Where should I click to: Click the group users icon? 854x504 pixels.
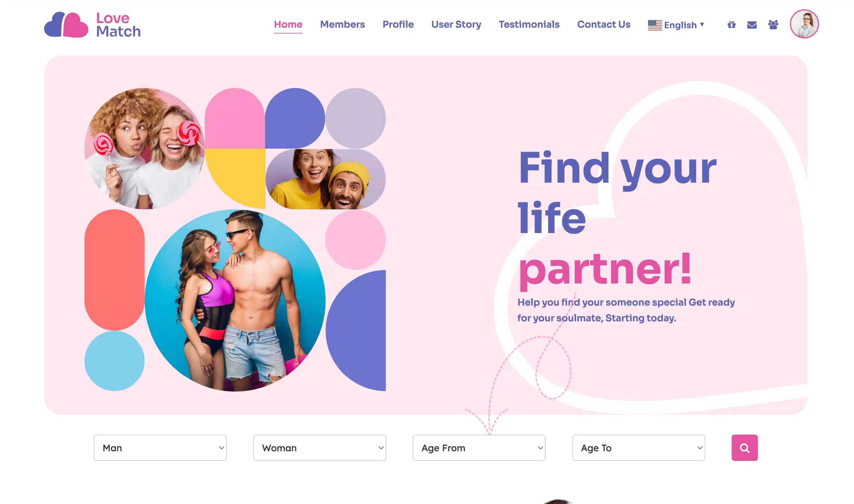point(773,24)
